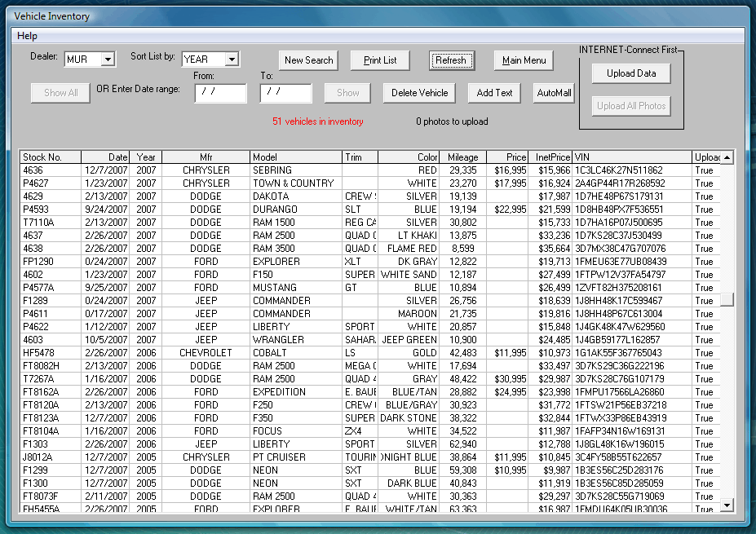Screen dimensions: 756x534
Task: Click the InetPrice column header
Action: (x=550, y=157)
